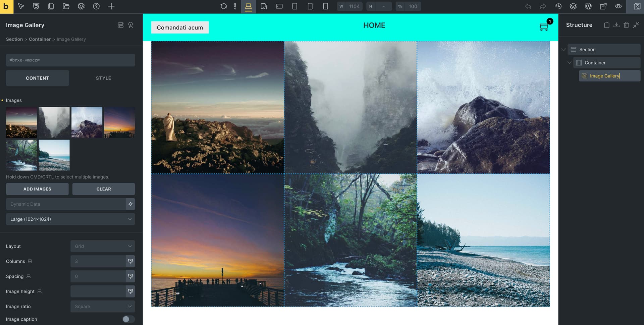Click the shopping cart icon in header
The width and height of the screenshot is (644, 325).
(544, 27)
